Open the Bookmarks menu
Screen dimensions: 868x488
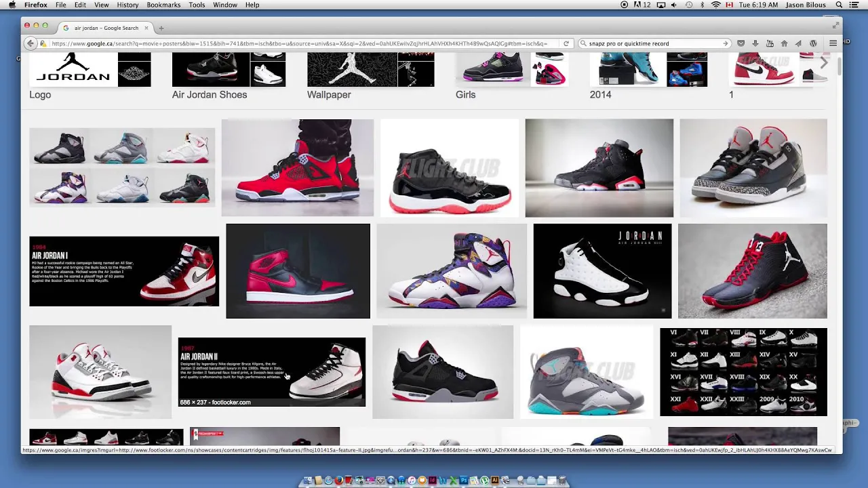(163, 5)
